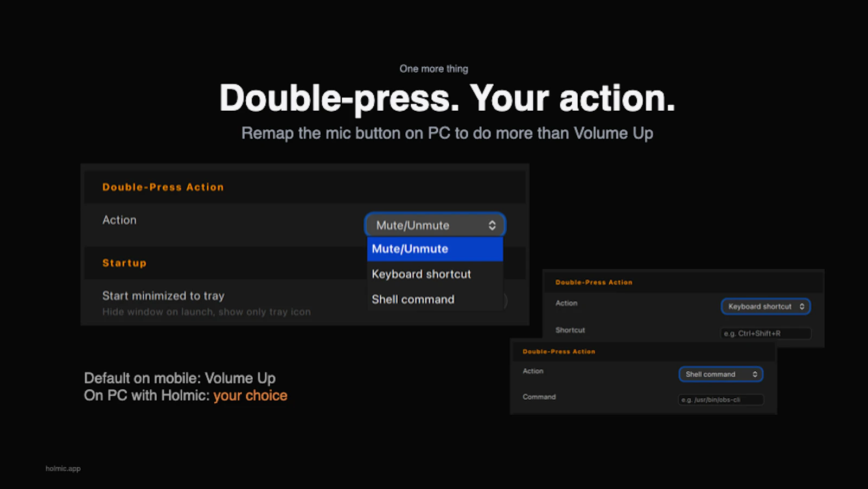Click the Startup section header
This screenshot has height=489, width=868.
point(124,263)
